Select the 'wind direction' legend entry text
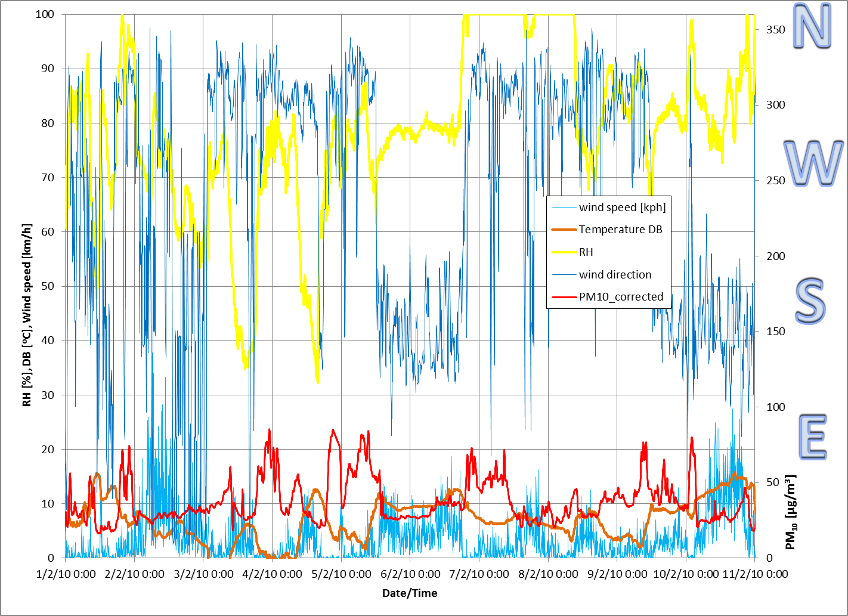Viewport: 848px width, 616px height. [x=615, y=275]
